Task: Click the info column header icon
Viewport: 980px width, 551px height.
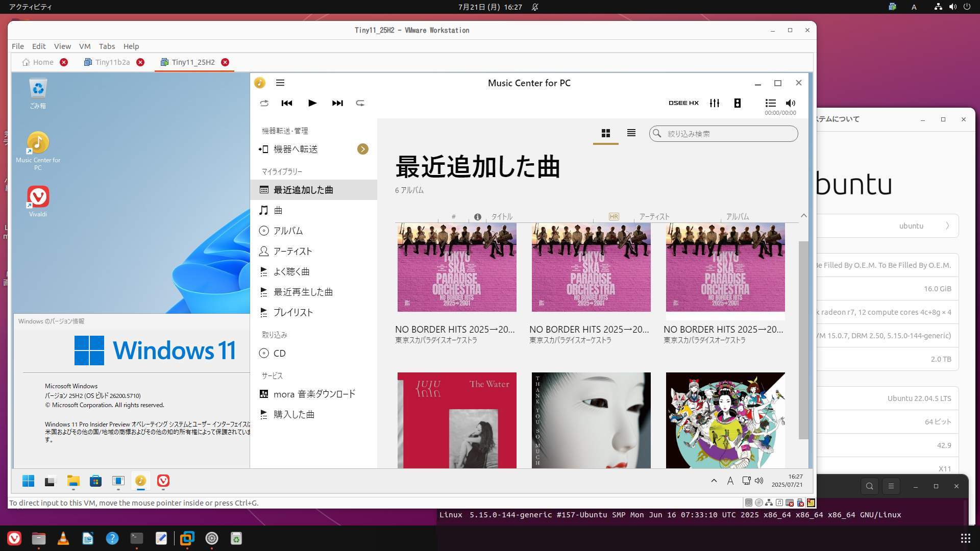Action: pos(478,217)
